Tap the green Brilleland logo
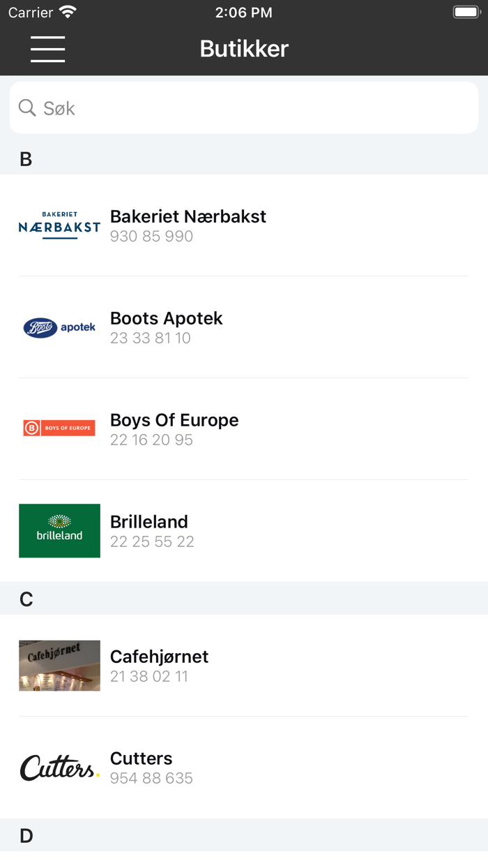This screenshot has width=488, height=868. [x=59, y=530]
